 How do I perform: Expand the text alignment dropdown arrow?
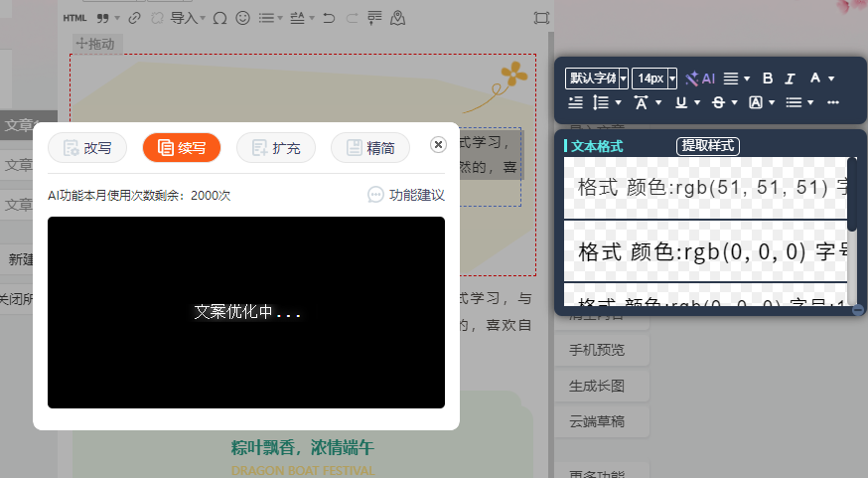click(x=747, y=79)
